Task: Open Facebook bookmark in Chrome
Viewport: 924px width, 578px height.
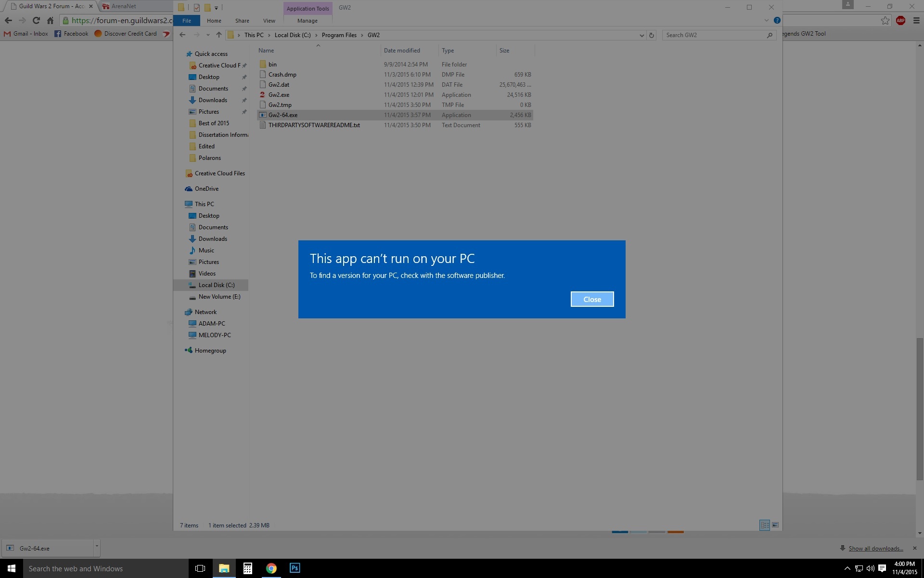Action: pyautogui.click(x=71, y=34)
